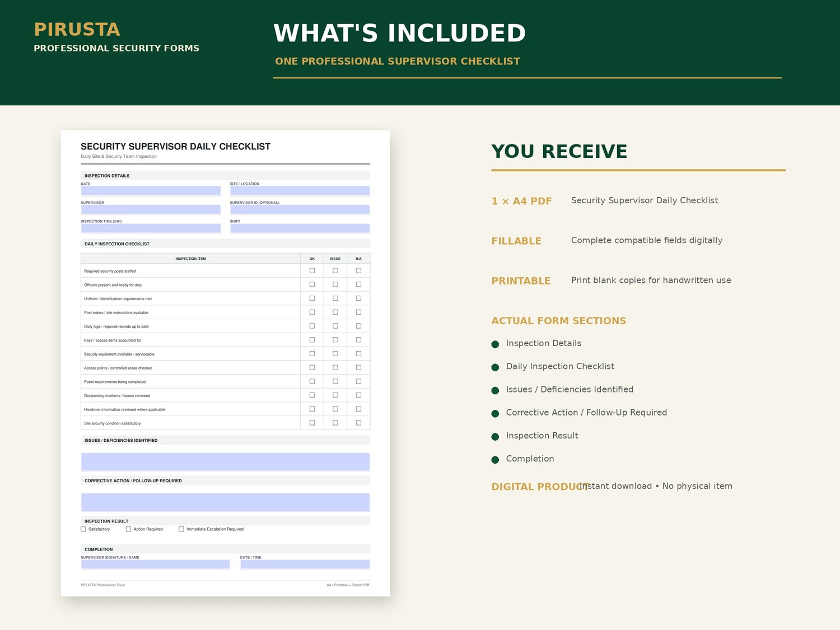Click 'Daily Site & Security Team Inspection' subtitle

click(119, 156)
